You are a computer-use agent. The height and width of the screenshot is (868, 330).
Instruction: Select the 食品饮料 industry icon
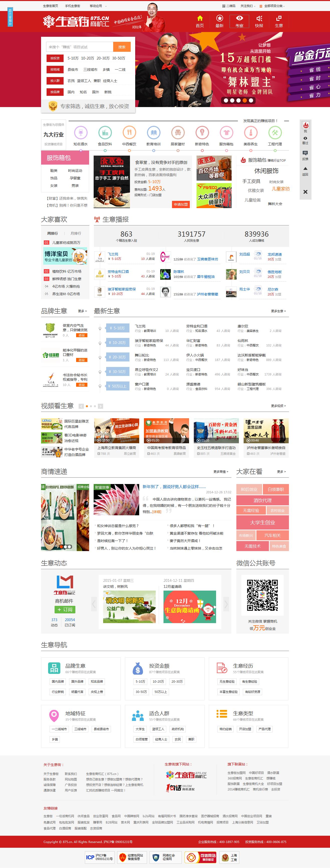point(105,132)
